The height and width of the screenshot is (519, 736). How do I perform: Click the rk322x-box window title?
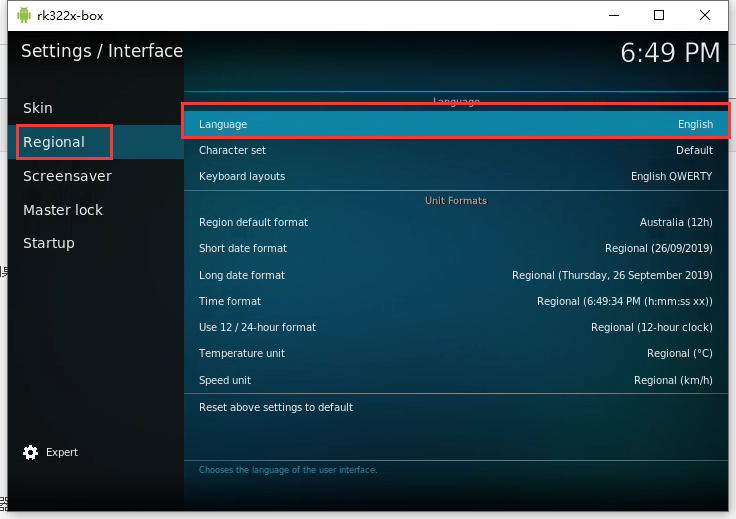click(70, 16)
